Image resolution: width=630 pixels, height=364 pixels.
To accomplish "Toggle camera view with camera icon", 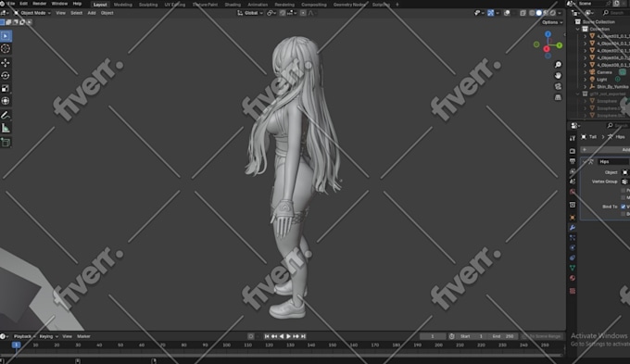I will (x=558, y=86).
